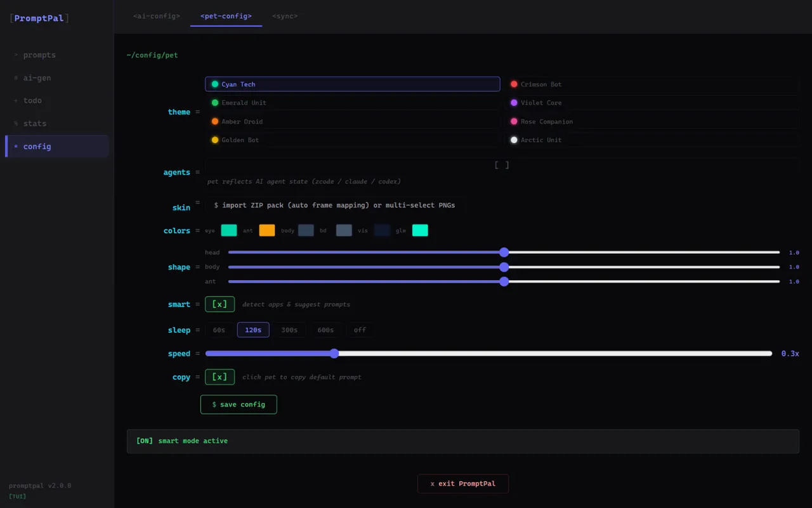
Task: Open the vis color swatch
Action: [x=382, y=231]
